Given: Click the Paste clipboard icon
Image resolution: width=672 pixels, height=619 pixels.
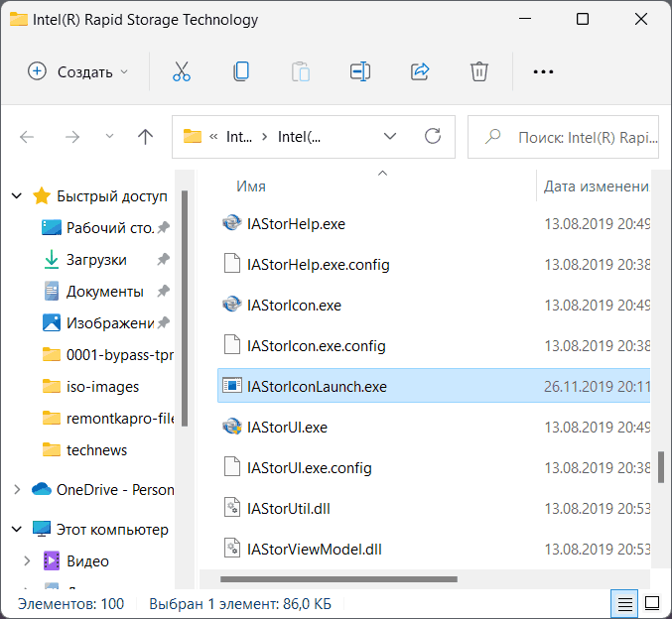Looking at the screenshot, I should [x=301, y=71].
